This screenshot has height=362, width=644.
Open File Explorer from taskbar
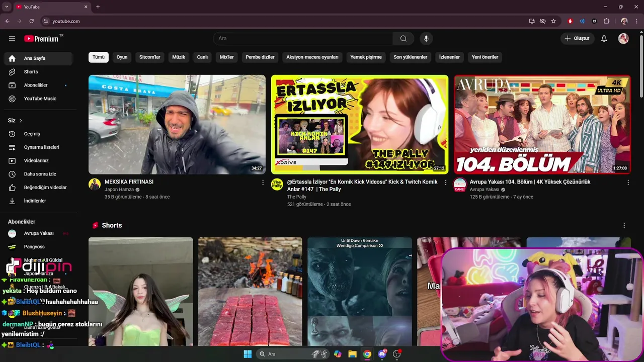coord(352,354)
